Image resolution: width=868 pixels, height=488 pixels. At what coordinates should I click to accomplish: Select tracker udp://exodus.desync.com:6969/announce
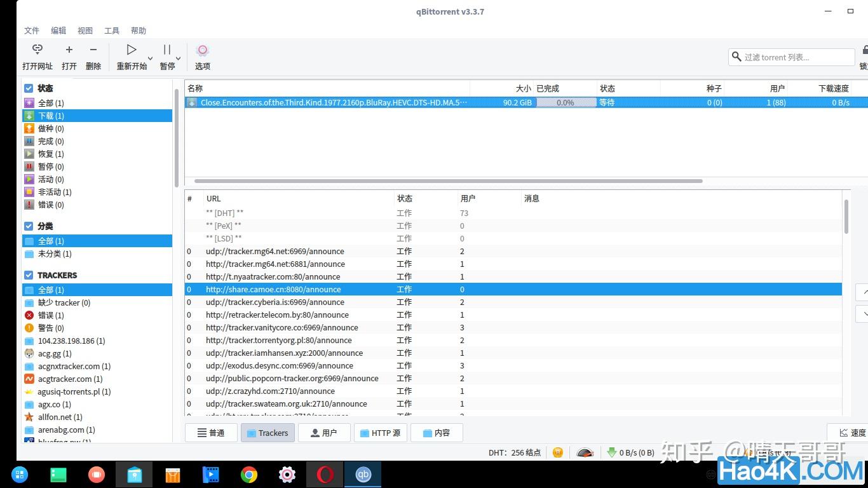(x=513, y=365)
